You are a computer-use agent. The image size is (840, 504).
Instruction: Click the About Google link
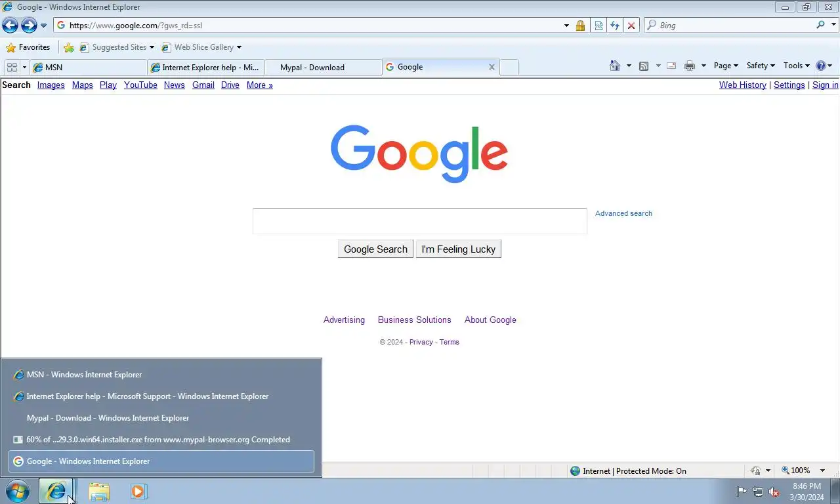490,320
